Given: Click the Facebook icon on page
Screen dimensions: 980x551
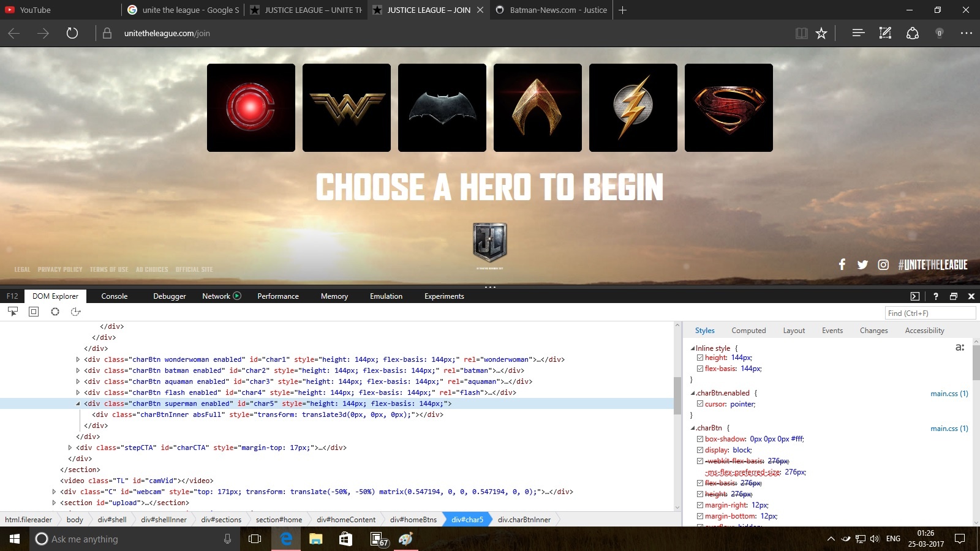Looking at the screenshot, I should click(x=842, y=264).
